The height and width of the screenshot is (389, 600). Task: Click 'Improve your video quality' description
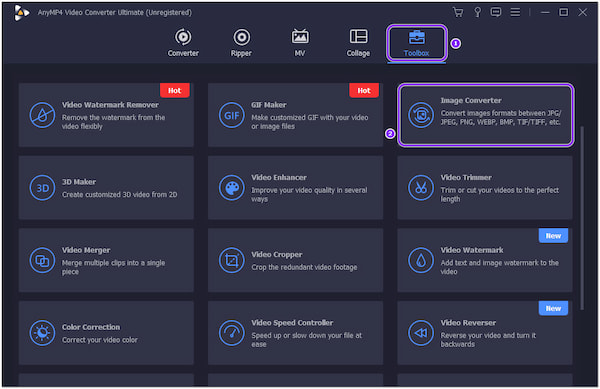(309, 195)
